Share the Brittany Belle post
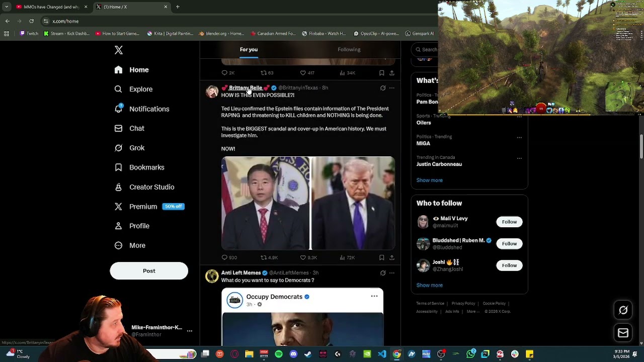The image size is (644, 362). (x=392, y=257)
